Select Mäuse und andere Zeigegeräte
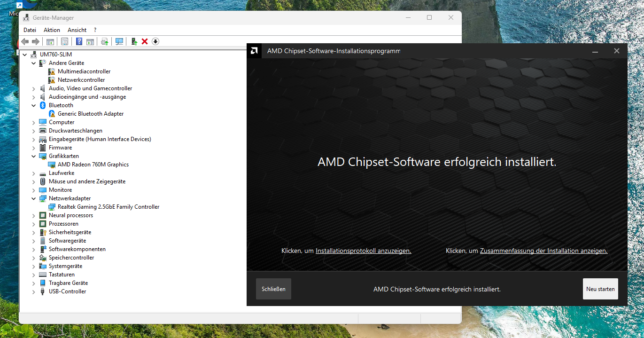This screenshot has width=644, height=338. coord(87,181)
